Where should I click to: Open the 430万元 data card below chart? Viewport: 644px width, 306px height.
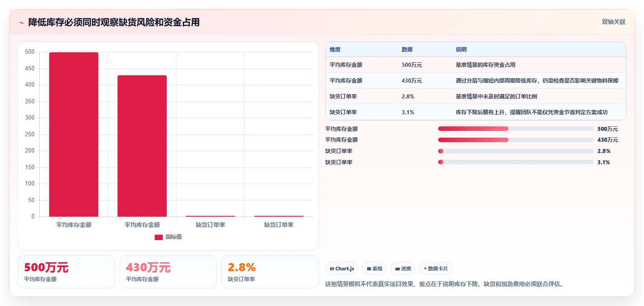coord(168,272)
